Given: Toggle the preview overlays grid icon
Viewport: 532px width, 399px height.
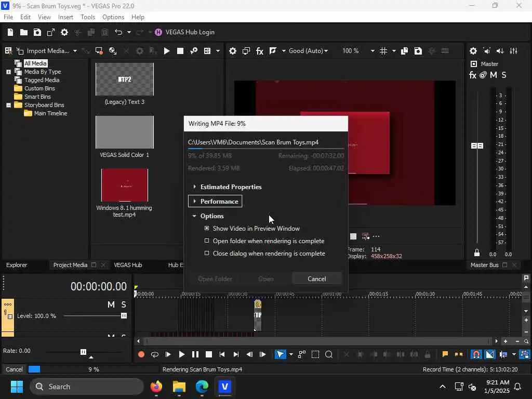Looking at the screenshot, I should click(383, 51).
